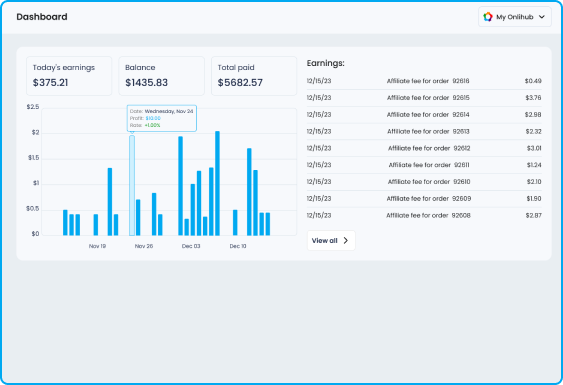The height and width of the screenshot is (385, 563).
Task: Click the Nov 19 axis label
Action: click(97, 246)
